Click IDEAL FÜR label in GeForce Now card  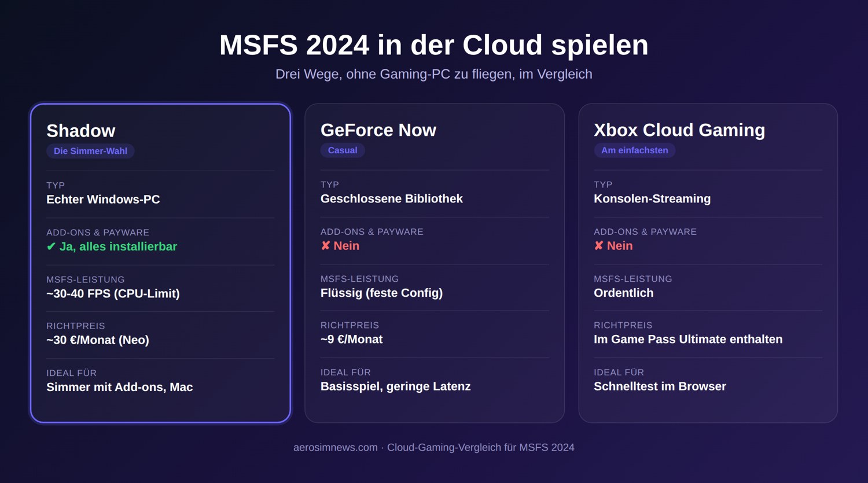point(345,373)
